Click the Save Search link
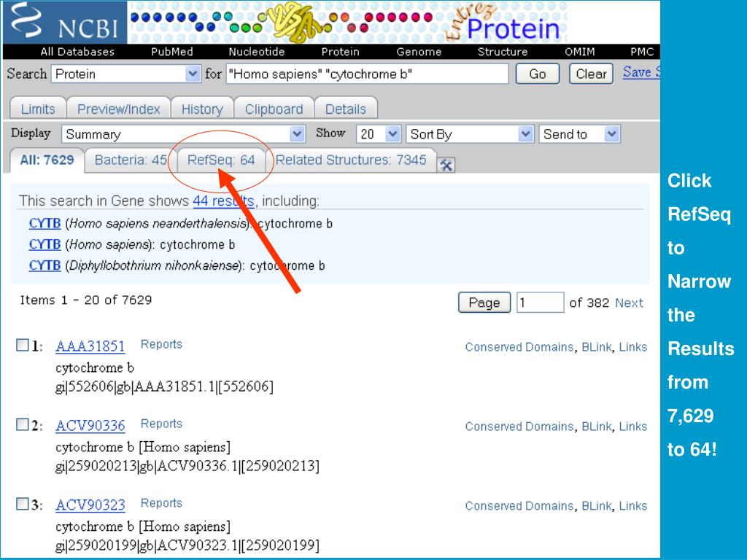The width and height of the screenshot is (747, 560). click(x=641, y=72)
